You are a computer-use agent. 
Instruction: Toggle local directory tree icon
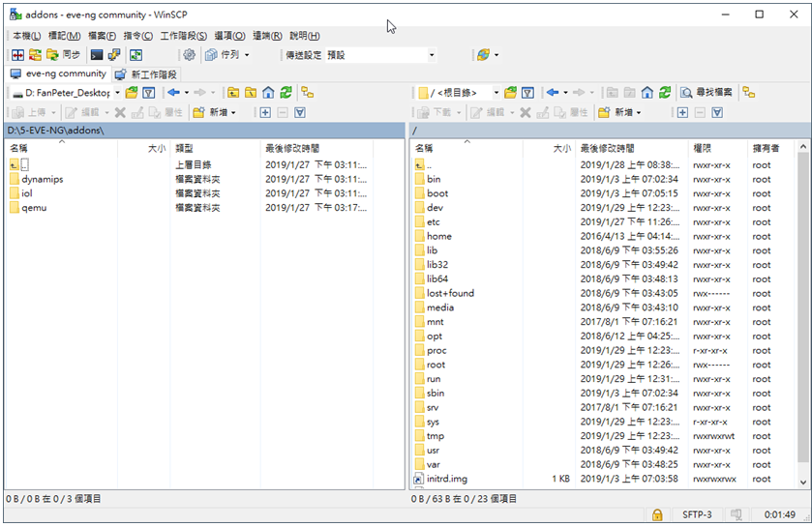308,93
